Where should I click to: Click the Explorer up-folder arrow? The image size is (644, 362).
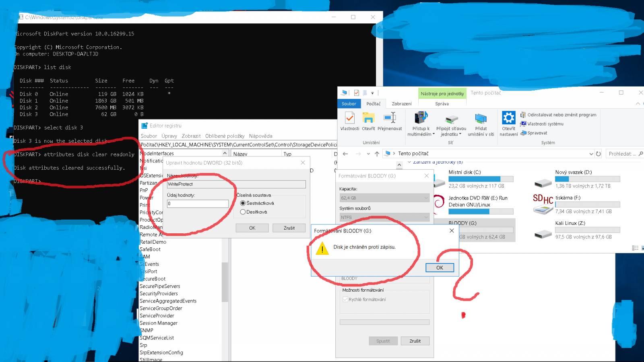pos(377,154)
